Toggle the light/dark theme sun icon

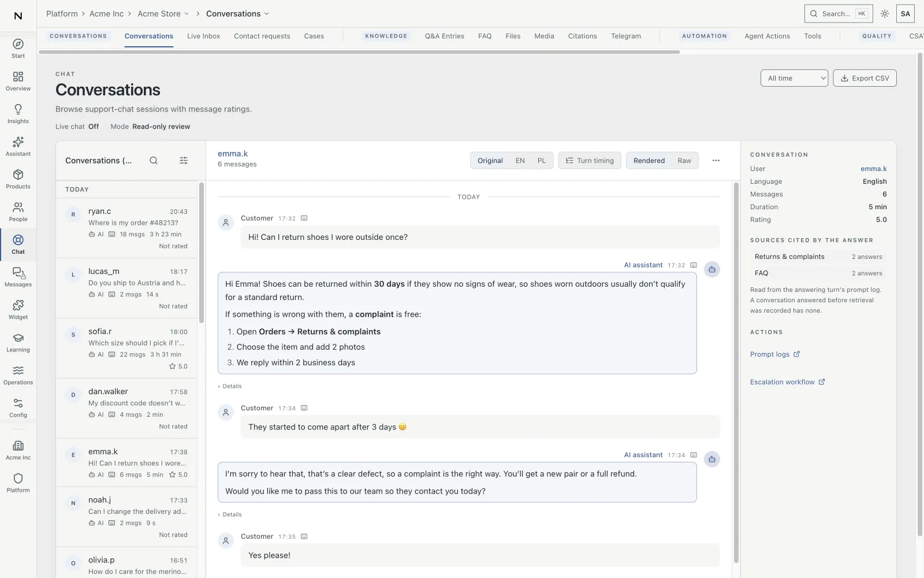(885, 14)
